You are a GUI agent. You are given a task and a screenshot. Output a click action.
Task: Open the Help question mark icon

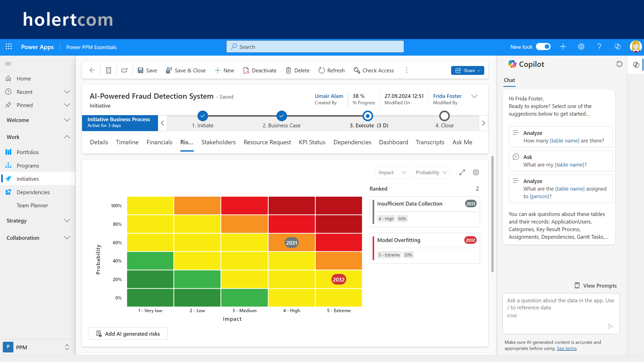[599, 47]
